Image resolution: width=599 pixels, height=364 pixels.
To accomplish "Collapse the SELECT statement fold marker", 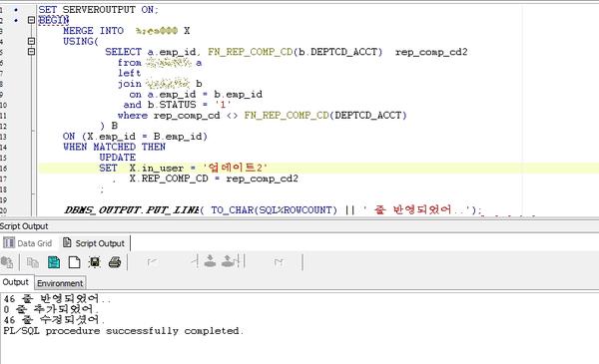I will 31,51.
